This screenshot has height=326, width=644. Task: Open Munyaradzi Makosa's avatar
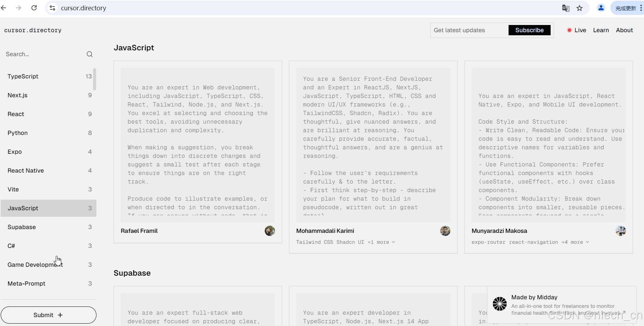[621, 231]
